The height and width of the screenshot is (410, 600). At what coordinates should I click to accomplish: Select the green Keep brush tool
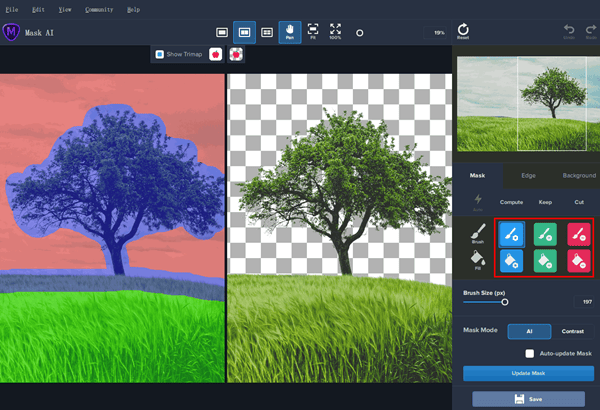point(545,234)
